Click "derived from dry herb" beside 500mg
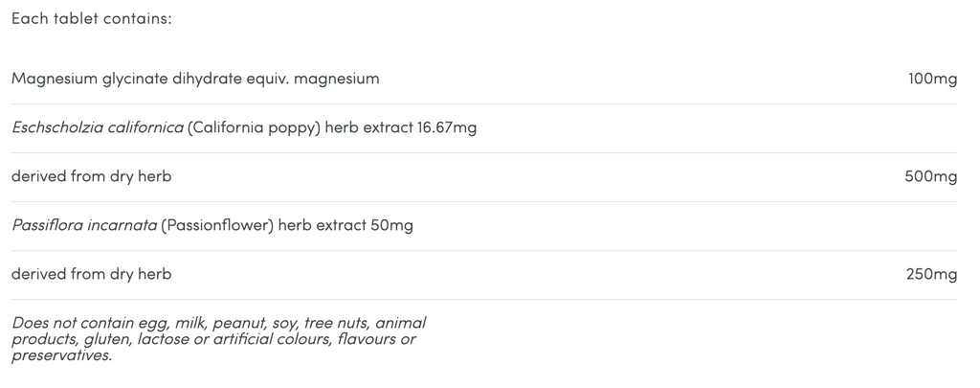The width and height of the screenshot is (980, 388). [91, 176]
